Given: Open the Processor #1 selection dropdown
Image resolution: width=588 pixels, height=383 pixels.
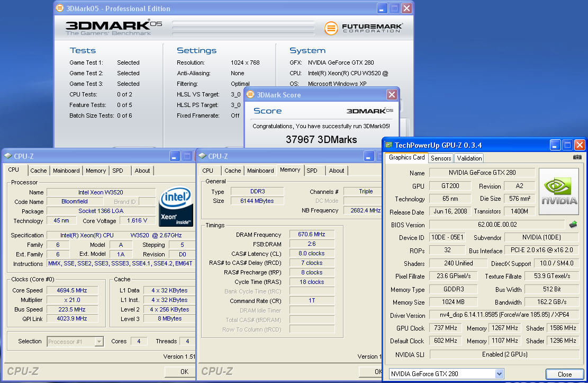Looking at the screenshot, I should point(99,341).
